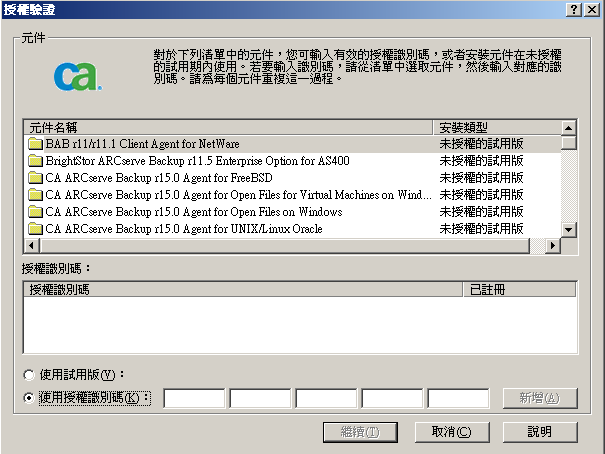Click component list scroll down arrow
This screenshot has width=605, height=454.
tap(569, 230)
